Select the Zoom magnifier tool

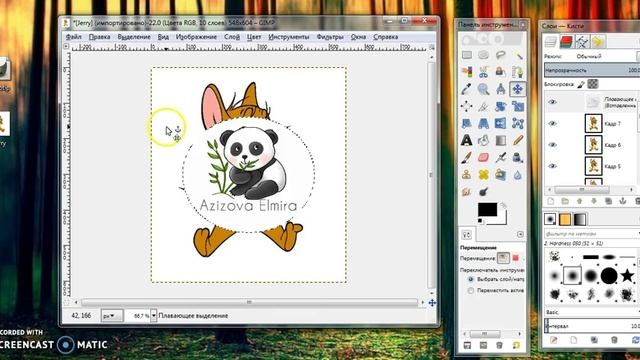pos(484,89)
